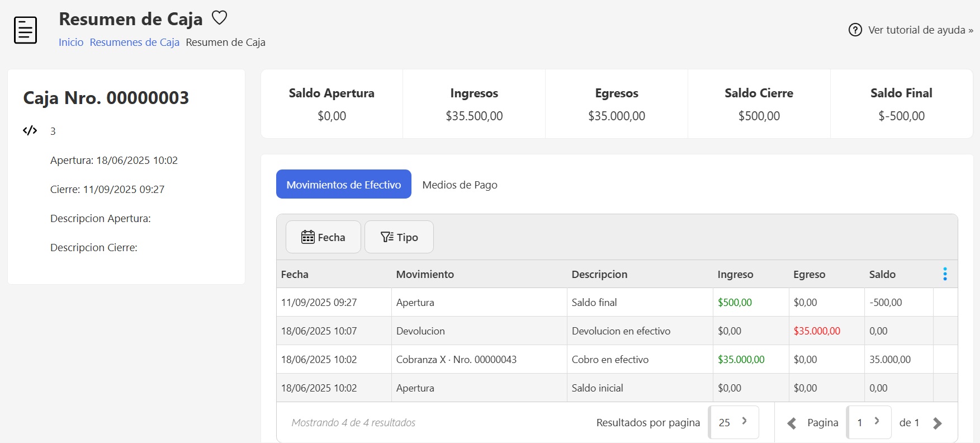This screenshot has height=443, width=980.
Task: Open the Tipo filter
Action: 399,237
